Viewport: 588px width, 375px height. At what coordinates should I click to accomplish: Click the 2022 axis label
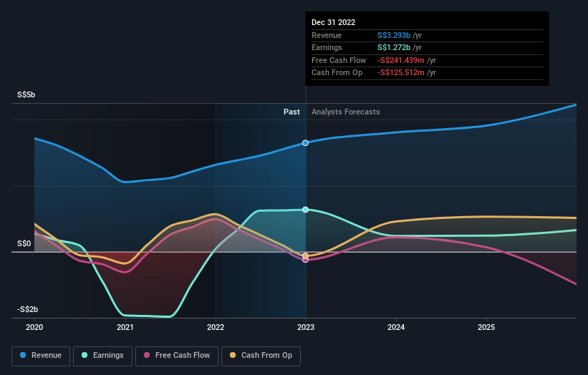(x=216, y=328)
